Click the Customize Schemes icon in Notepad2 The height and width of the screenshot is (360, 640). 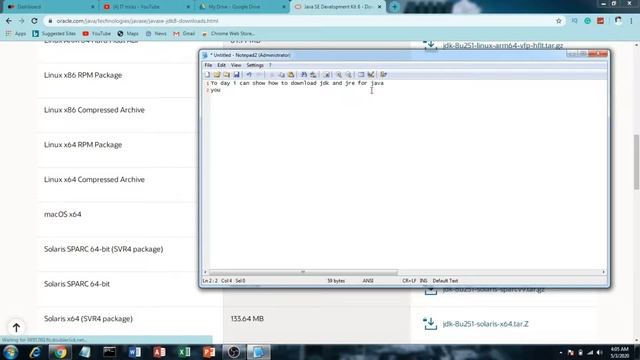(371, 75)
